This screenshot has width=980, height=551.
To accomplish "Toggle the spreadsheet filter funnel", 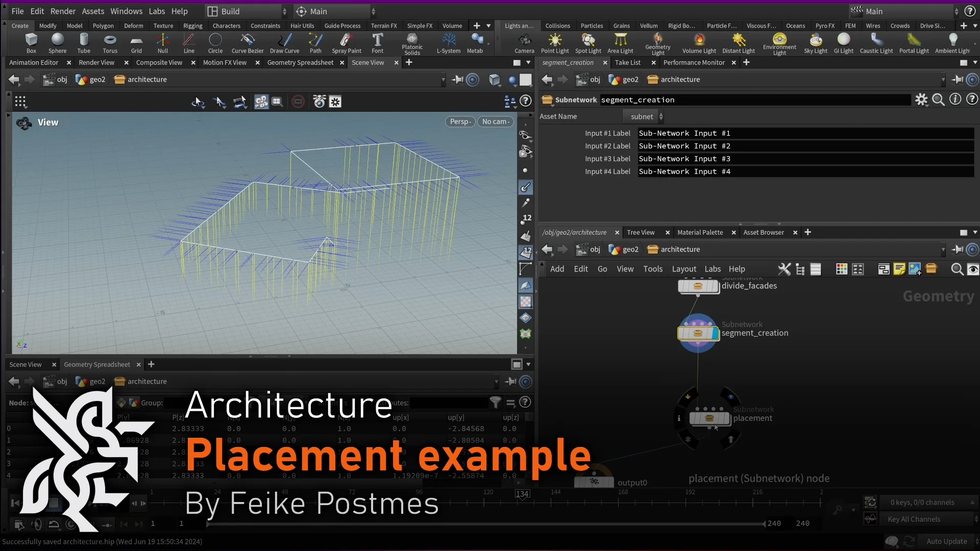I will (x=495, y=403).
